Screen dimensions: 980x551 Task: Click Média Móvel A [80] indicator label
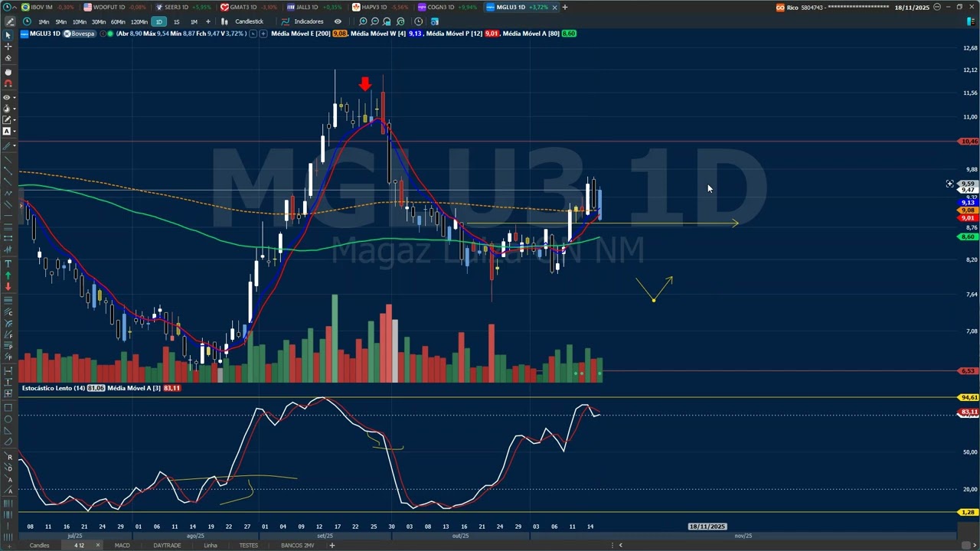pos(531,34)
